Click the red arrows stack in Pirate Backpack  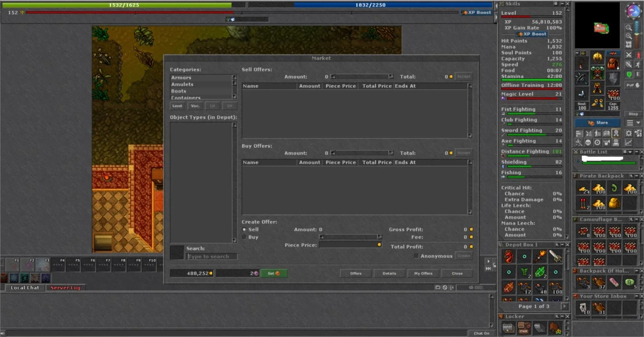[x=583, y=203]
